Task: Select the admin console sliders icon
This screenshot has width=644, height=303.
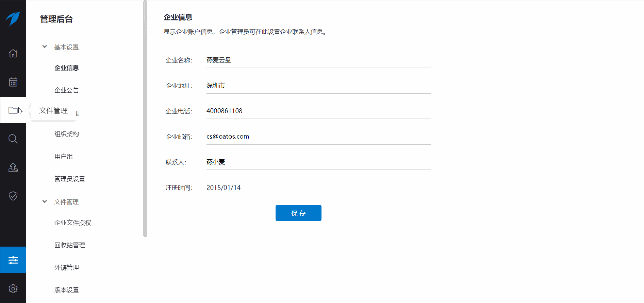Action: click(13, 260)
